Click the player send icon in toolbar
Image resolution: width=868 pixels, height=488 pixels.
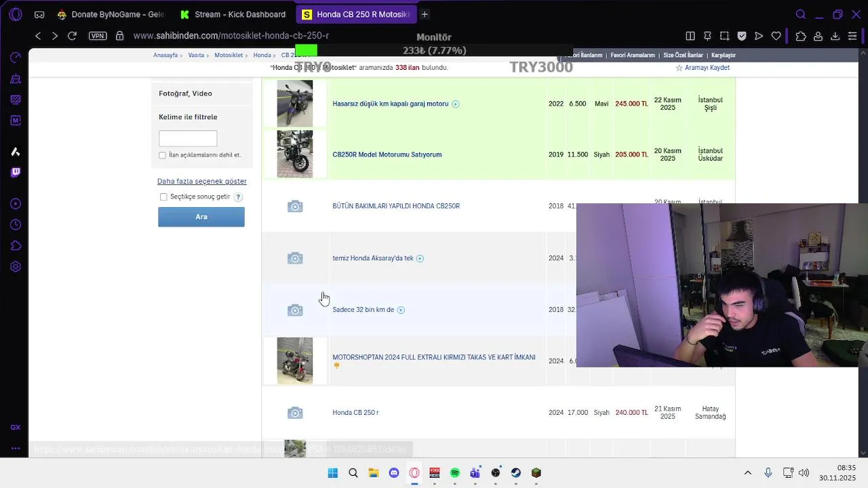[x=759, y=36]
